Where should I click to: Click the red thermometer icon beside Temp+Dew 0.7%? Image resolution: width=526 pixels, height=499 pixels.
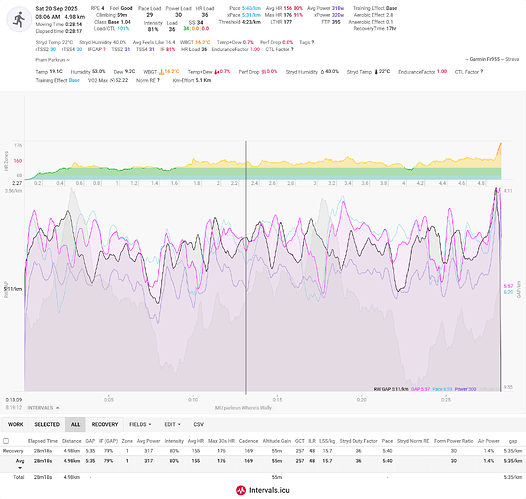pyautogui.click(x=217, y=72)
